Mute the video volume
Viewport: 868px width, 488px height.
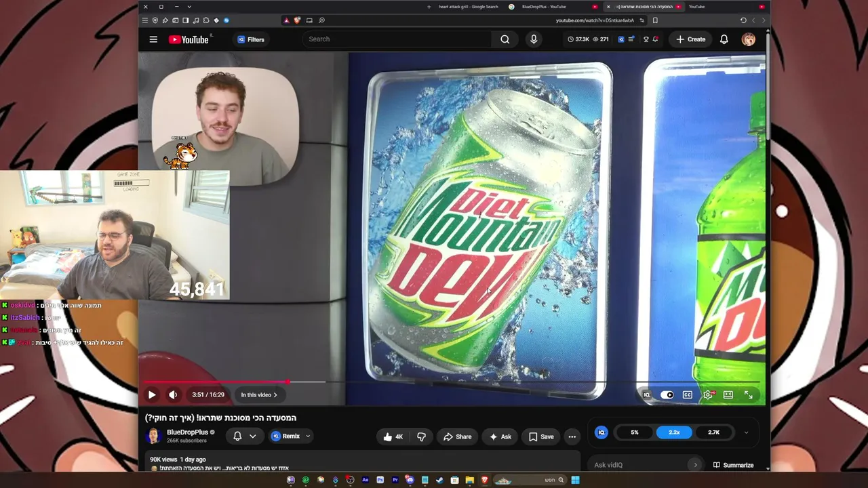pyautogui.click(x=173, y=394)
